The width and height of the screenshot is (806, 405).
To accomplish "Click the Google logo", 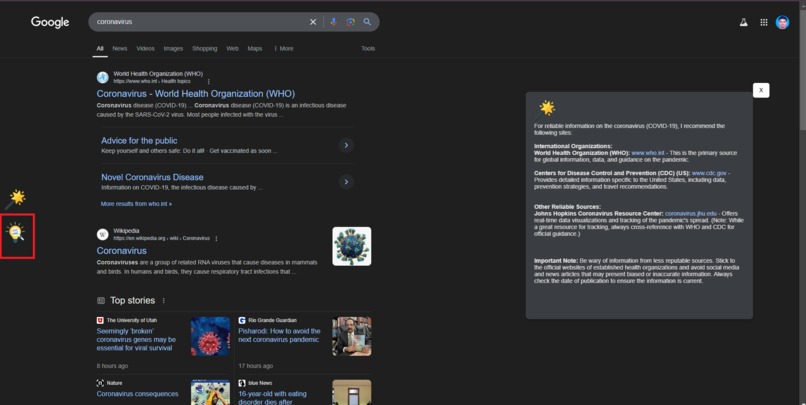I will [x=50, y=22].
